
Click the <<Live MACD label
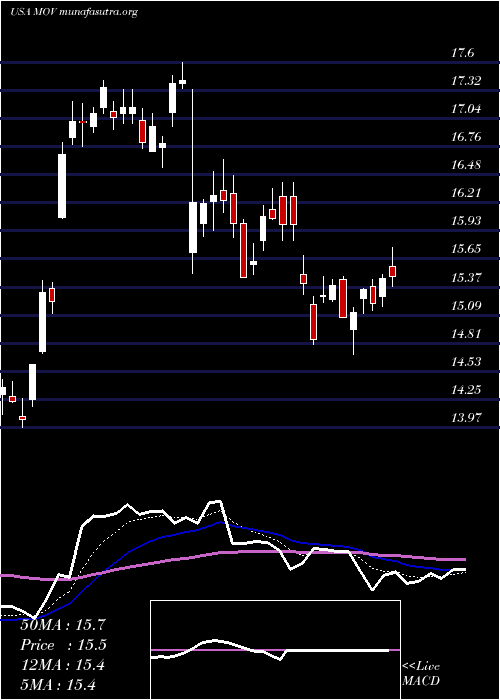[421, 674]
